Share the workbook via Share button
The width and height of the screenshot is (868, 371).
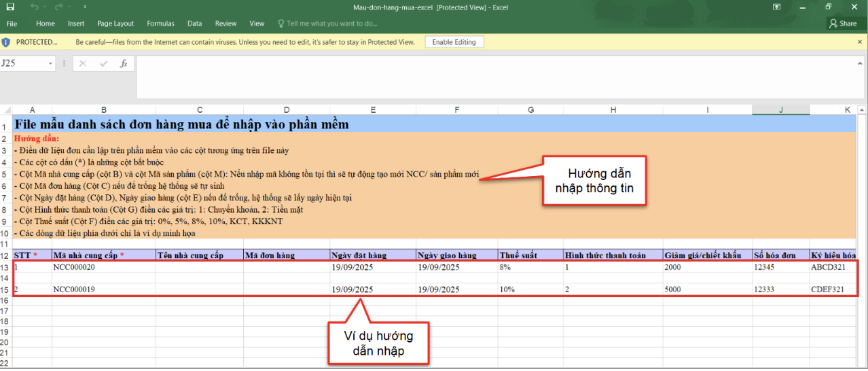pos(843,23)
